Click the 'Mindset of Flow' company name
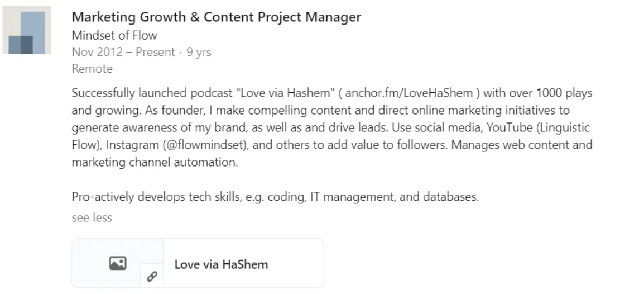Screen dimensions: 644x294 [114, 35]
